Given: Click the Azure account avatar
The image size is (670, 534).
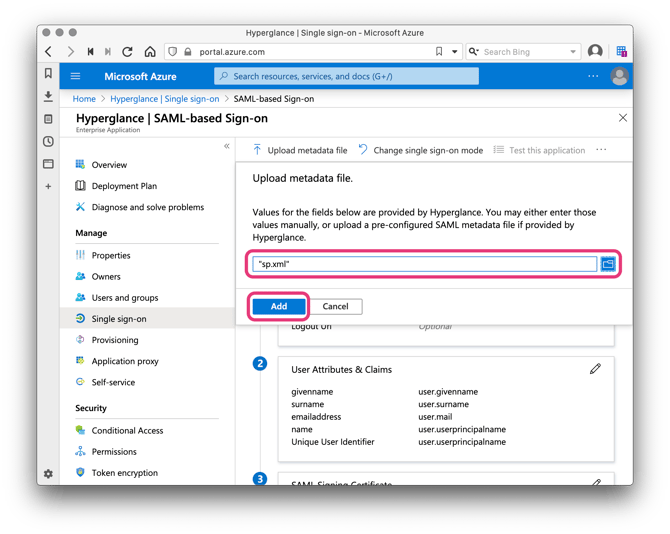Looking at the screenshot, I should pyautogui.click(x=619, y=77).
